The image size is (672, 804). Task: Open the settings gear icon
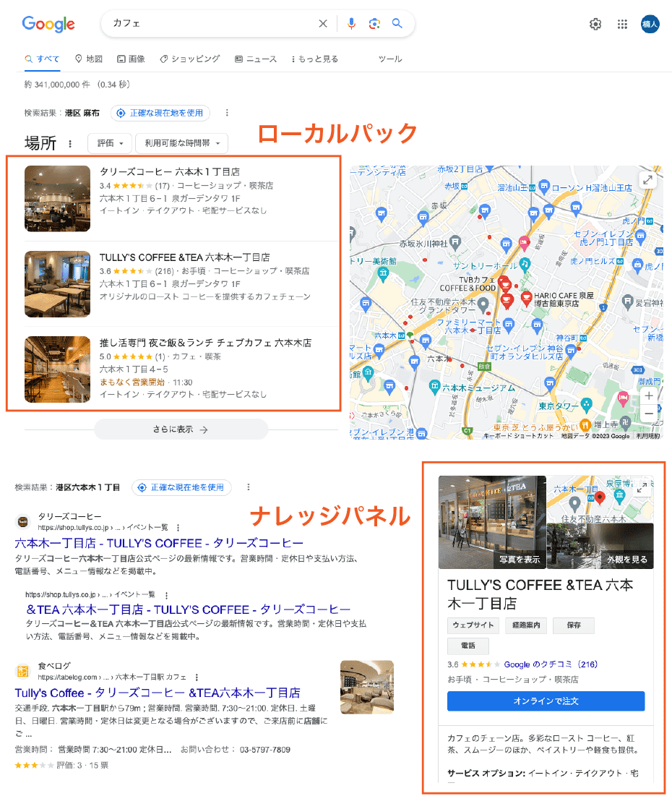point(595,25)
